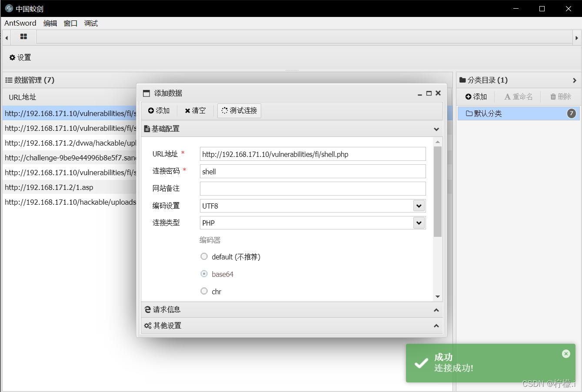Click 添加 in the 分类目录 panel

(476, 97)
